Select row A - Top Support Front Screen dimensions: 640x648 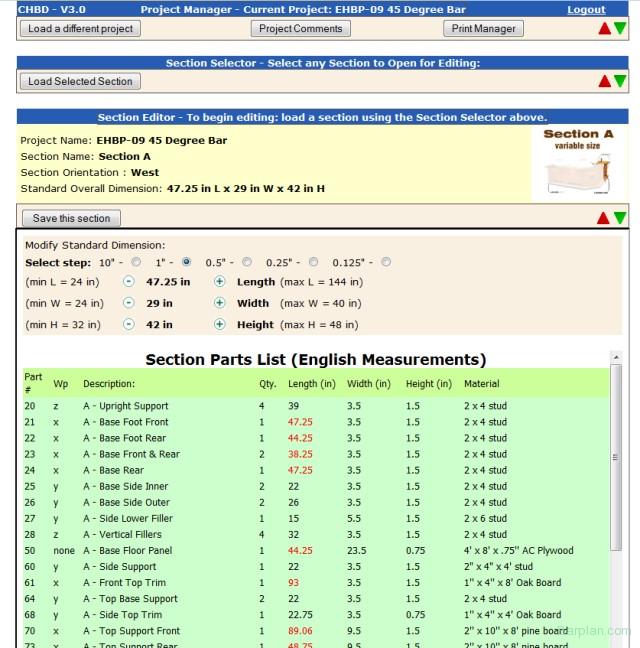pyautogui.click(x=316, y=631)
